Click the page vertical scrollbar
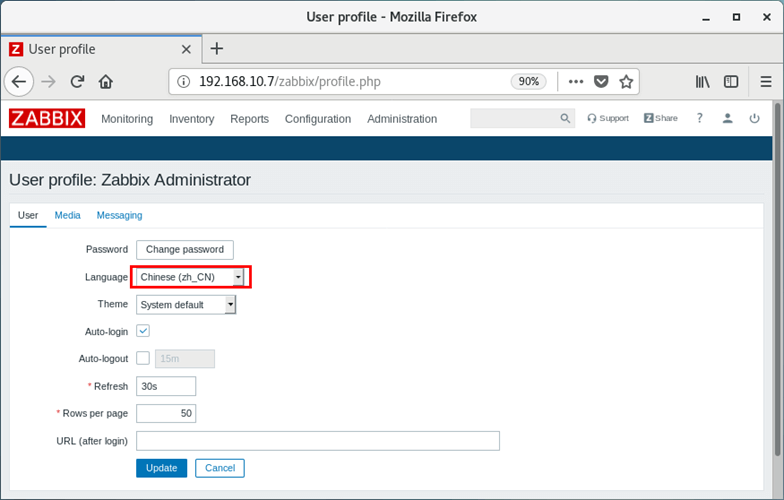This screenshot has width=784, height=500. 777,280
